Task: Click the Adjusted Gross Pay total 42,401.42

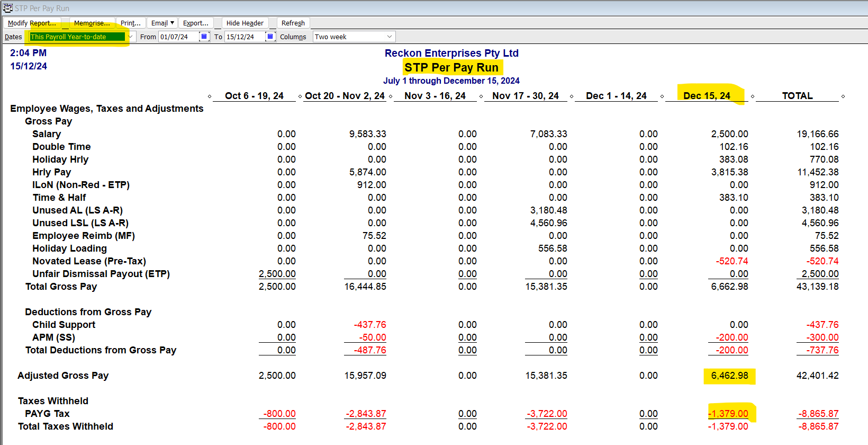Action: coord(818,376)
